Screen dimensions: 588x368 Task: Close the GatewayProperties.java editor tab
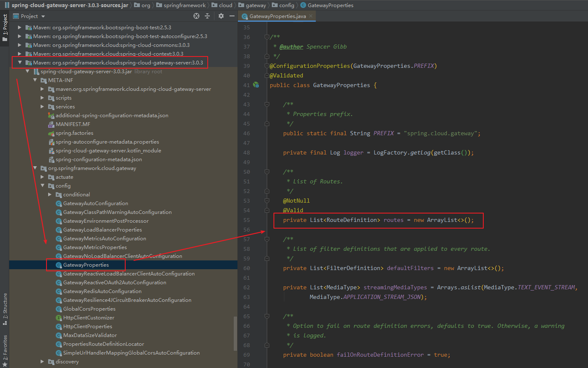[x=311, y=16]
